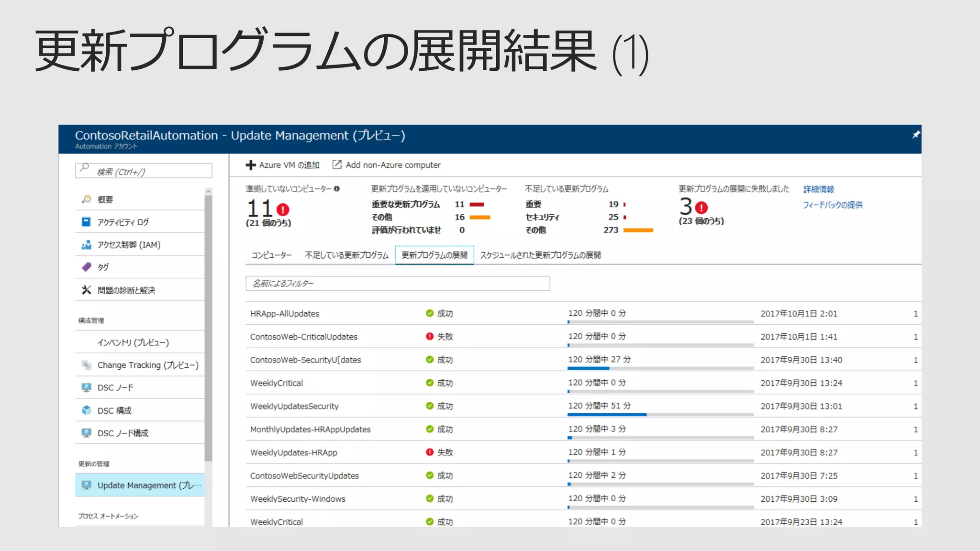Image resolution: width=980 pixels, height=551 pixels.
Task: Click progress bar of WeeklyUpdatesSecurity row
Action: click(660, 414)
